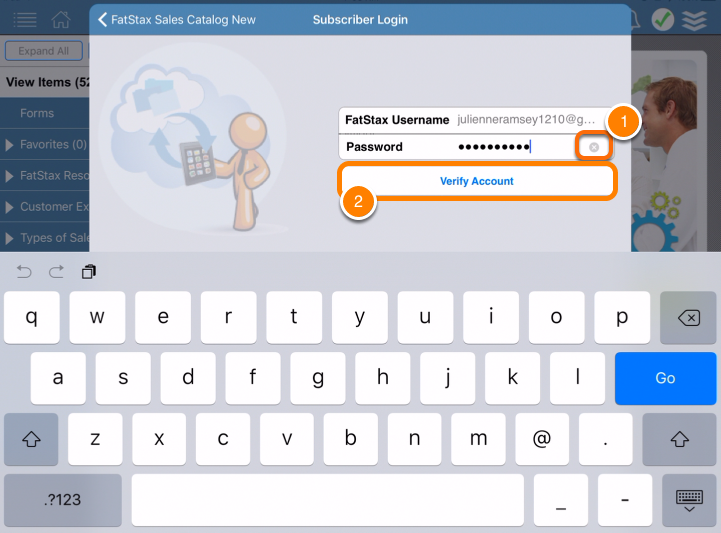Clear the Password field text
The height and width of the screenshot is (533, 721).
click(x=594, y=147)
